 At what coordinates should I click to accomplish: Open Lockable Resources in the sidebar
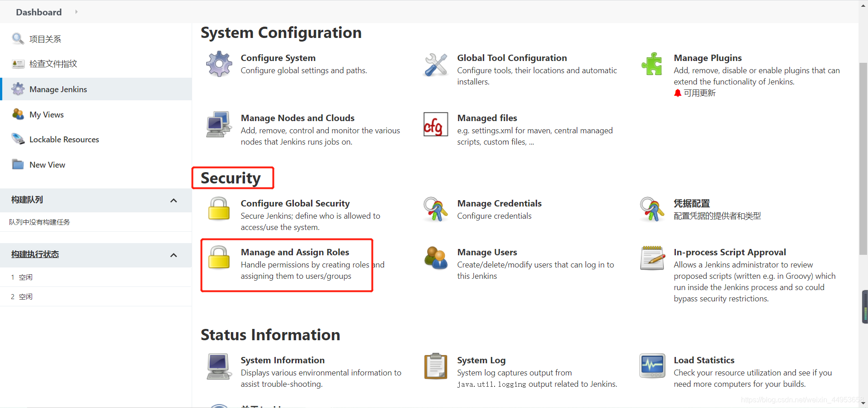64,140
